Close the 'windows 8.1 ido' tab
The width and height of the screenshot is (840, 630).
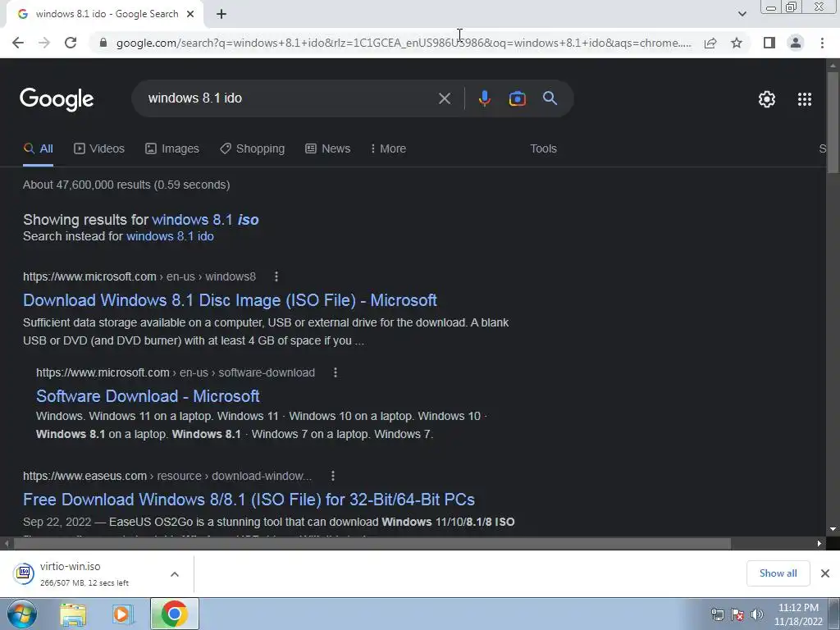click(x=190, y=15)
